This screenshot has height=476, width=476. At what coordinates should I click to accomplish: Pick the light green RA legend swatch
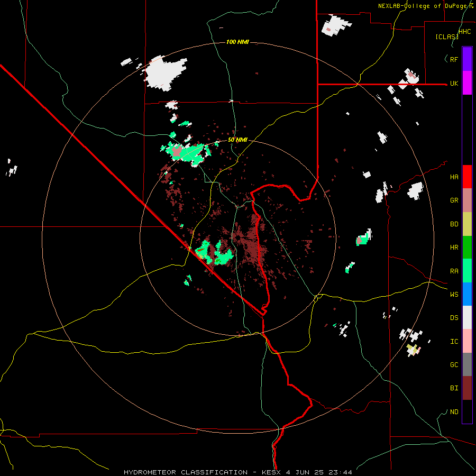[467, 271]
